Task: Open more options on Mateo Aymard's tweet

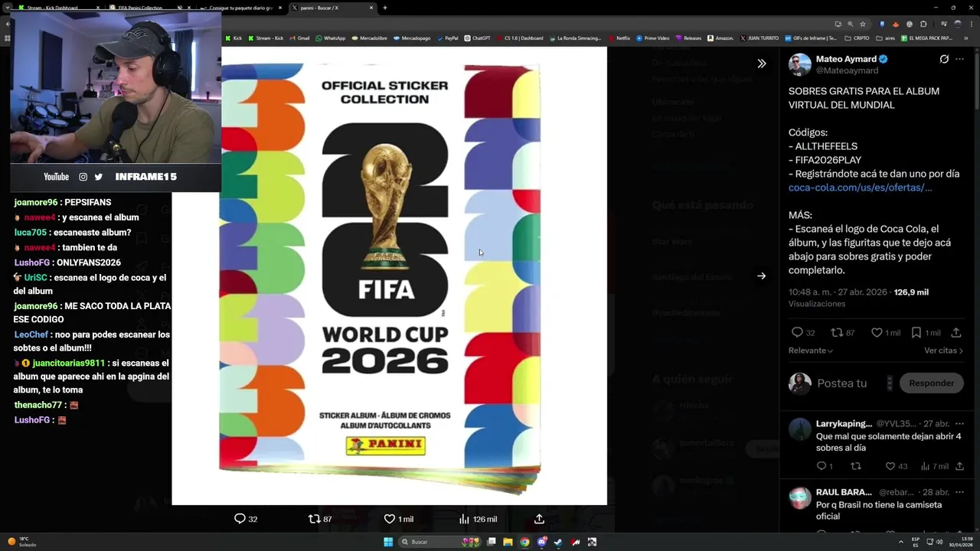Action: (960, 59)
